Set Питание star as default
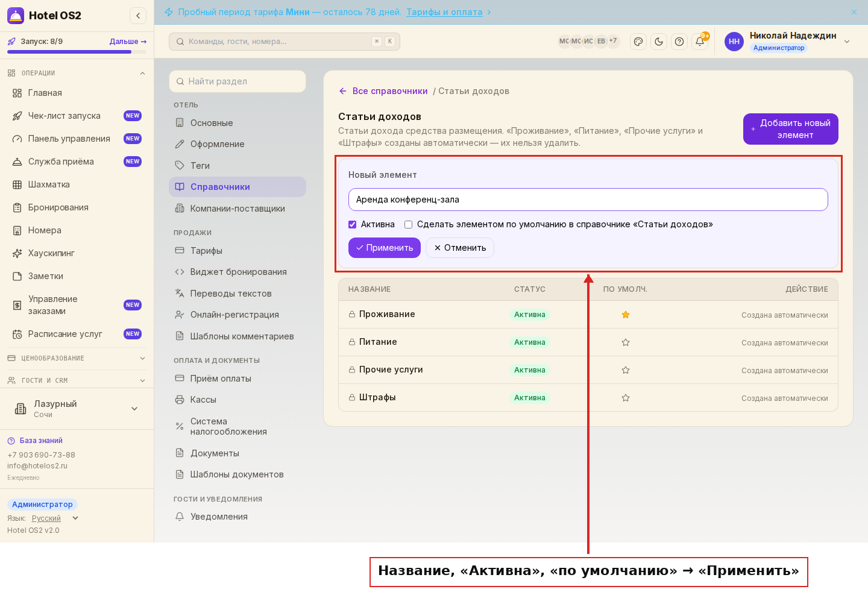 click(626, 342)
